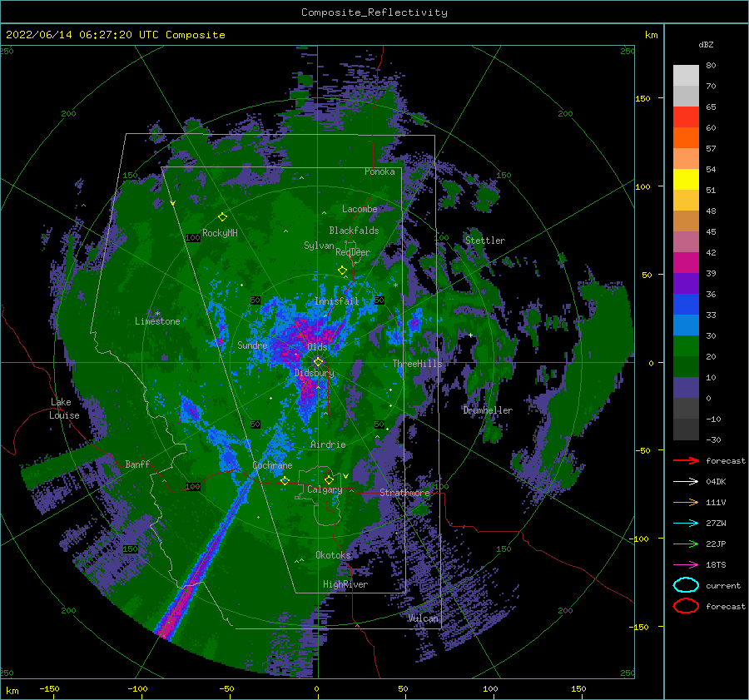Click the Lacombe city label
749x700 pixels.
[360, 209]
